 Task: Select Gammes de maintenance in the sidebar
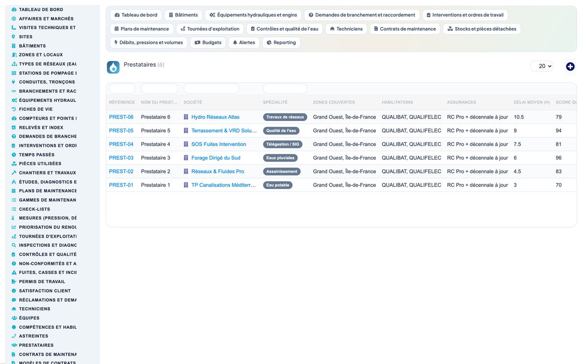(x=48, y=200)
